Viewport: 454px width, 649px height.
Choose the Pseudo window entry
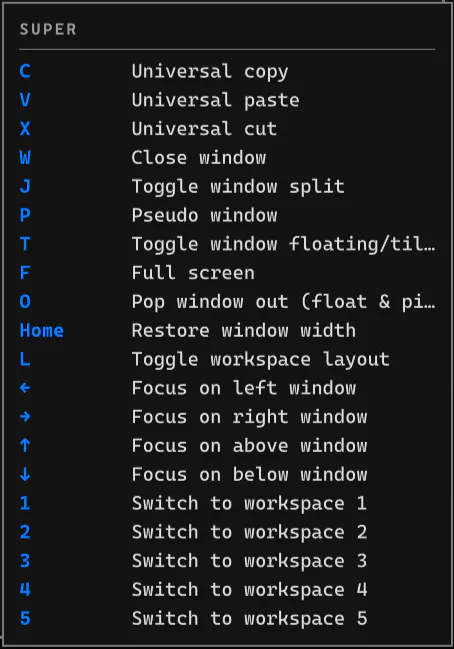[x=204, y=215]
